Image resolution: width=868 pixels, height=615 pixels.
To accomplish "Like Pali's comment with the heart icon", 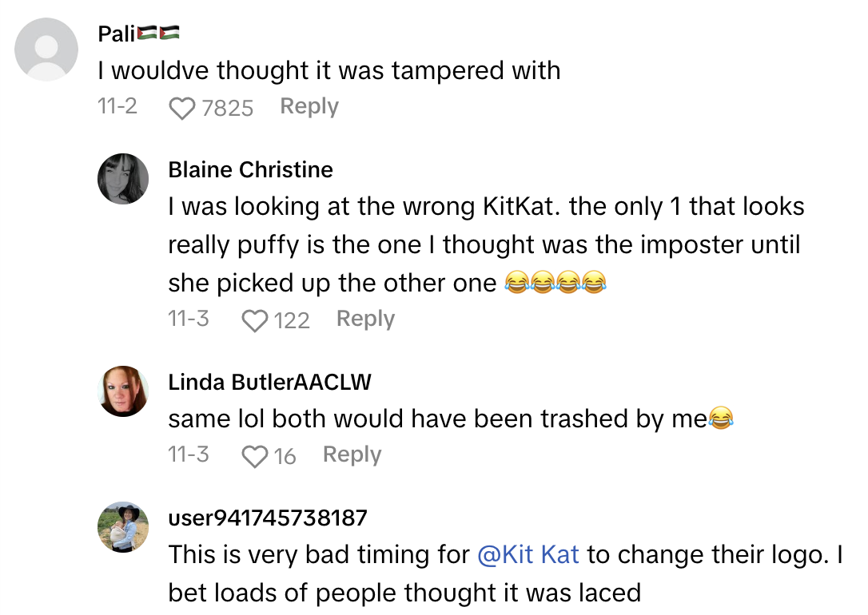I will pos(182,108).
